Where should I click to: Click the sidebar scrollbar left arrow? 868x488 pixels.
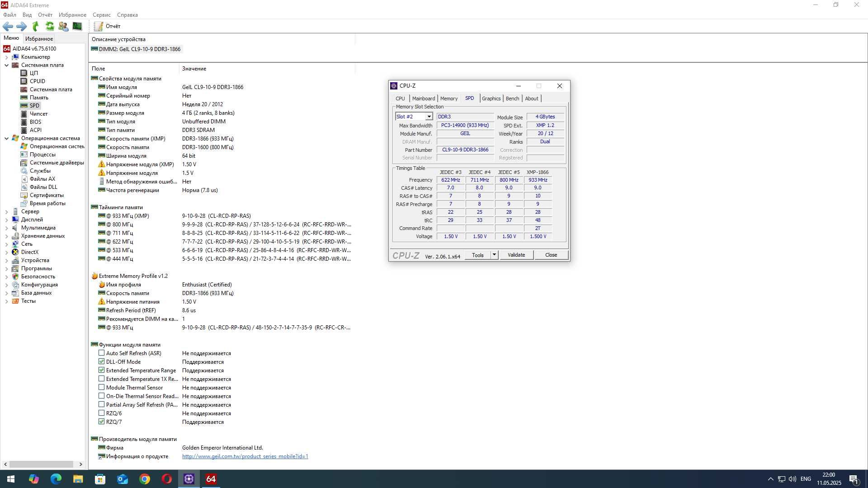tap(5, 465)
